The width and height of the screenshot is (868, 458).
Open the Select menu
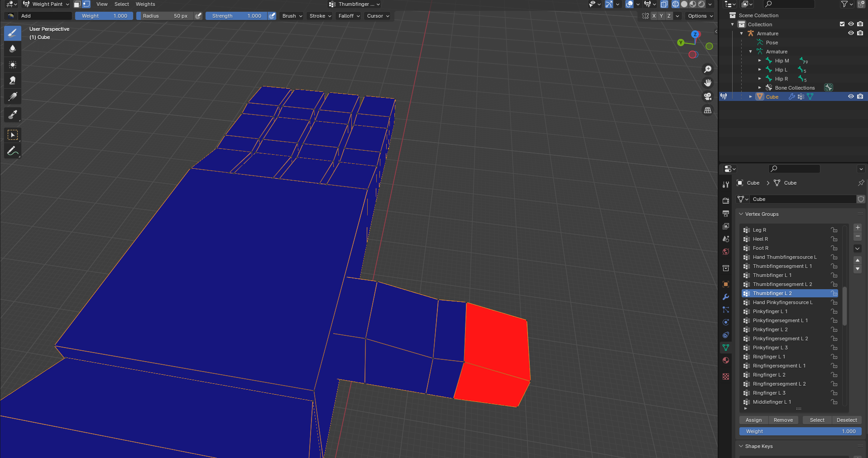coord(121,4)
